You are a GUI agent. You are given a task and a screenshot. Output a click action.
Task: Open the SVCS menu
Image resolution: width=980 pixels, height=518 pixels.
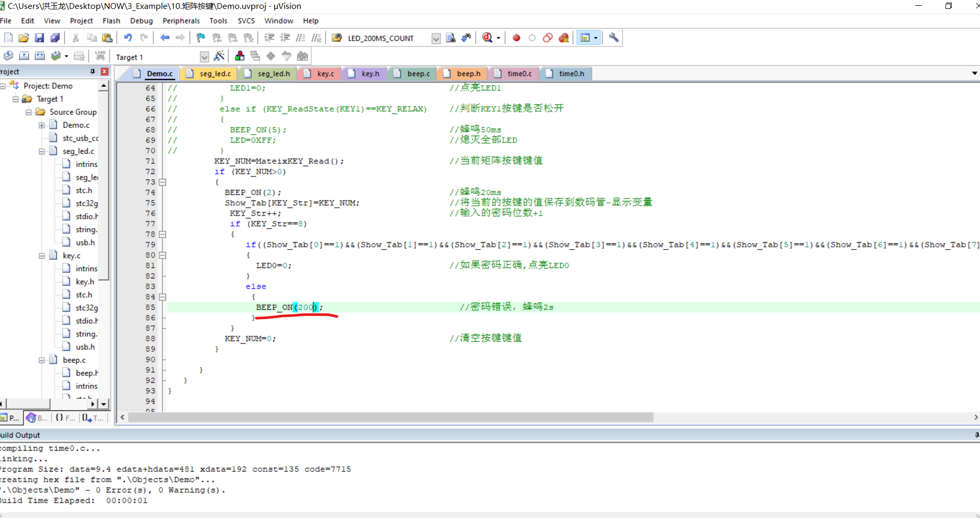246,21
